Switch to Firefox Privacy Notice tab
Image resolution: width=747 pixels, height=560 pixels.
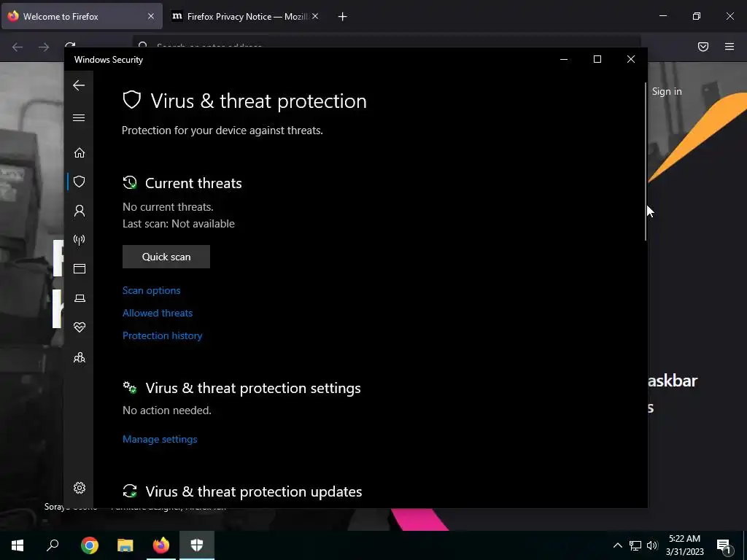click(x=245, y=16)
